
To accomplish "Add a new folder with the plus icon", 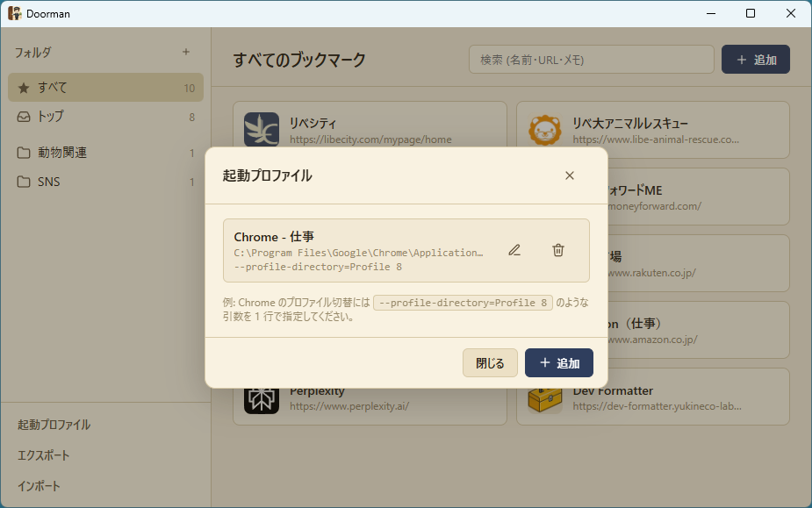I will 186,53.
